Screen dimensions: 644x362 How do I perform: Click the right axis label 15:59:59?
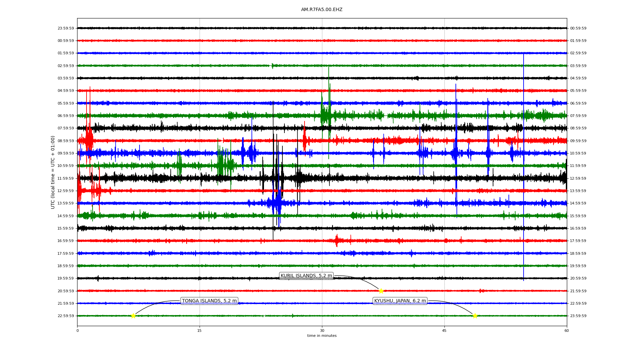[x=578, y=216]
